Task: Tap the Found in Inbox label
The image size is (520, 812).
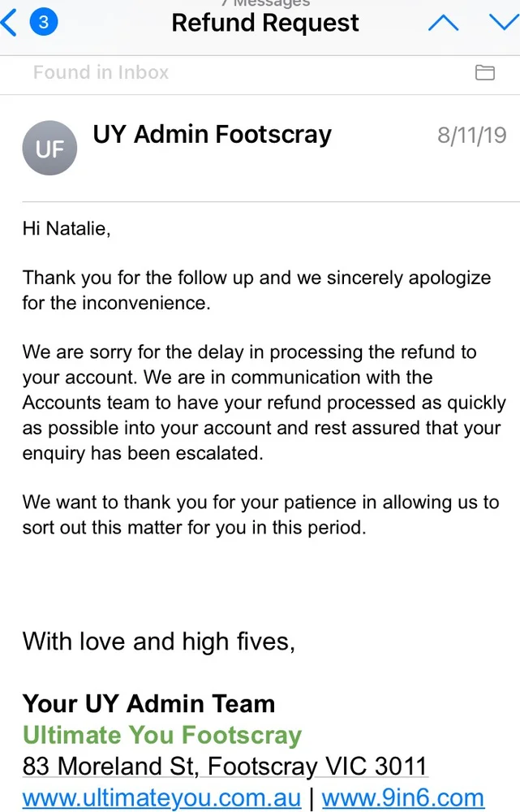Action: [x=101, y=72]
